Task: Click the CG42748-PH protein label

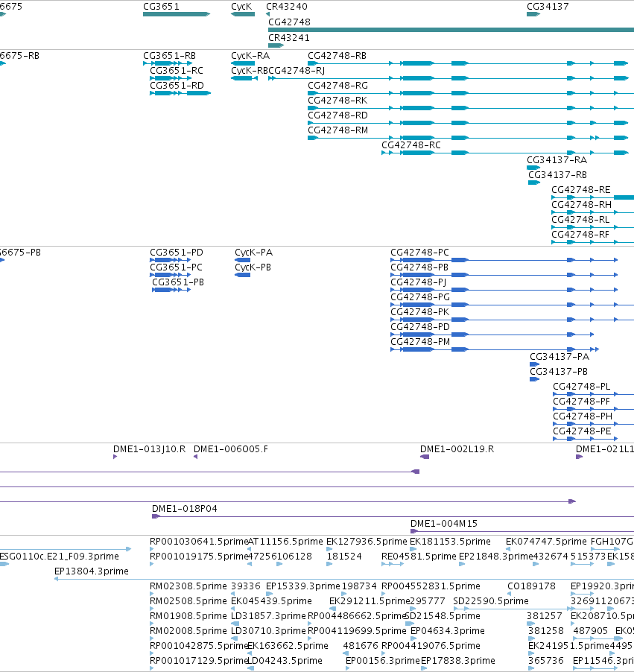Action: (583, 416)
